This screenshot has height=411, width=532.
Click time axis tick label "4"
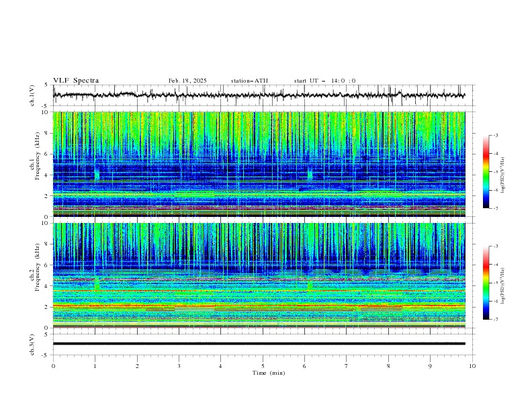point(220,366)
